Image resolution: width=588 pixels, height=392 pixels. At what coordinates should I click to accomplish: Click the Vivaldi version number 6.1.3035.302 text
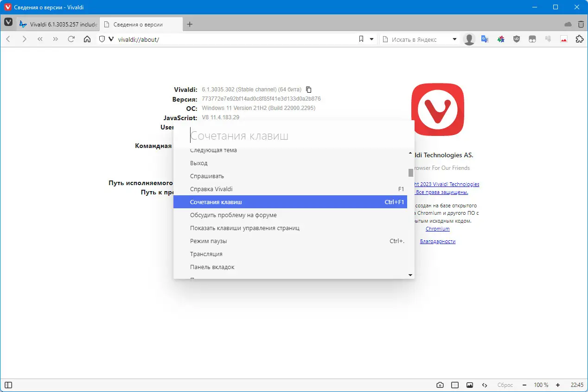pos(218,90)
